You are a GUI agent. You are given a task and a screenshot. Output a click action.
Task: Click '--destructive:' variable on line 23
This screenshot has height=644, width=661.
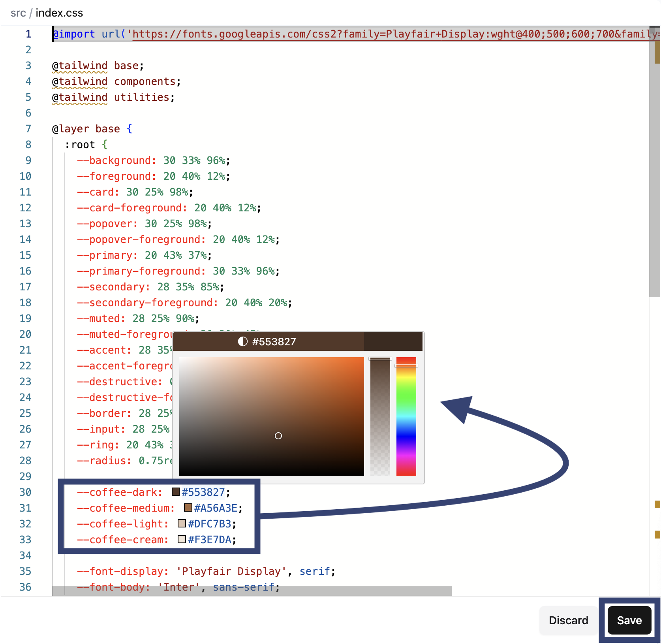[x=120, y=382]
